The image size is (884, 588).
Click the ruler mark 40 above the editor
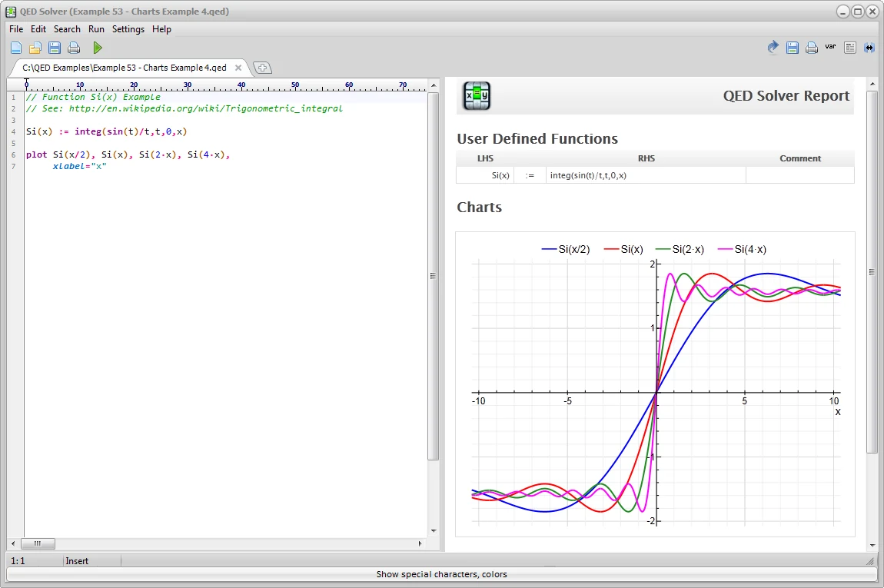[x=241, y=85]
